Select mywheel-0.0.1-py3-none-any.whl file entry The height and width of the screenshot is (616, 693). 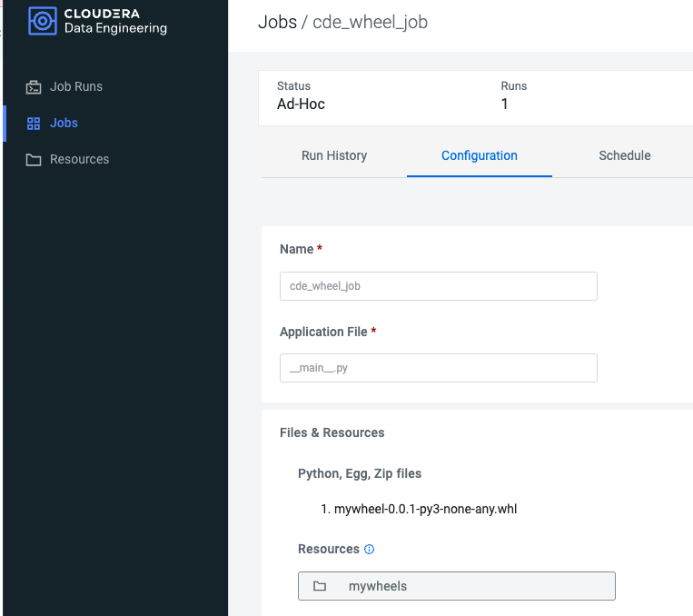point(426,509)
